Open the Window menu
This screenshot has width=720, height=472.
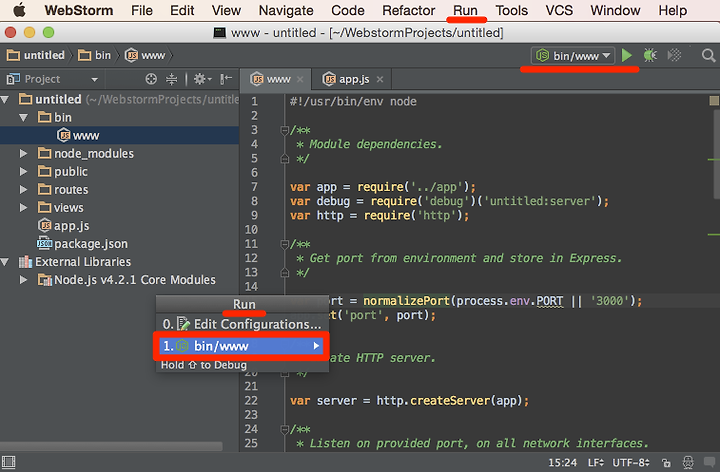[615, 10]
